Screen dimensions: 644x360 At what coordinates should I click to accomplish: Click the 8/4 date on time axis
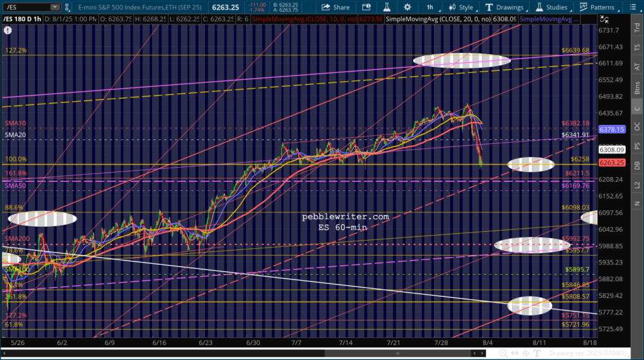487,343
